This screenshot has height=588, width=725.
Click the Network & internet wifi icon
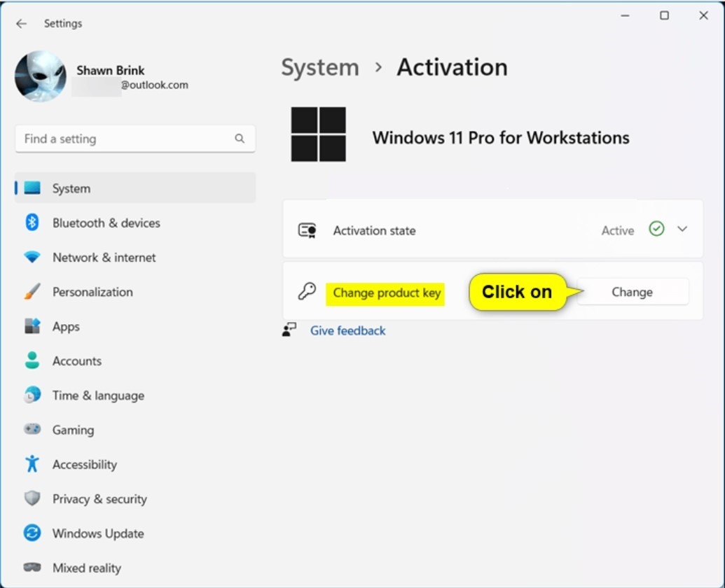[32, 258]
